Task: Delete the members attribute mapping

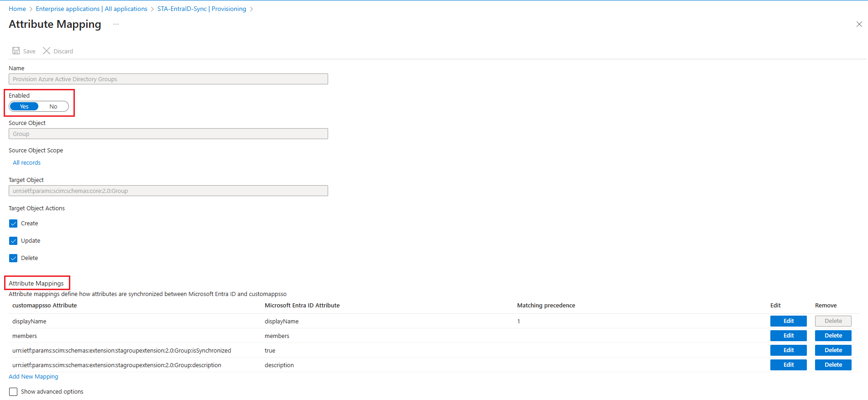Action: (833, 336)
